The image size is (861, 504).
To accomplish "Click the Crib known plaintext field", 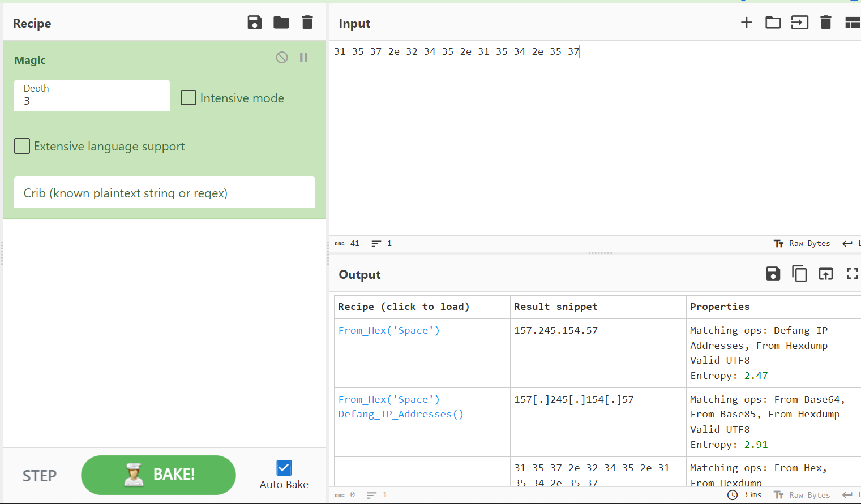I will click(164, 192).
